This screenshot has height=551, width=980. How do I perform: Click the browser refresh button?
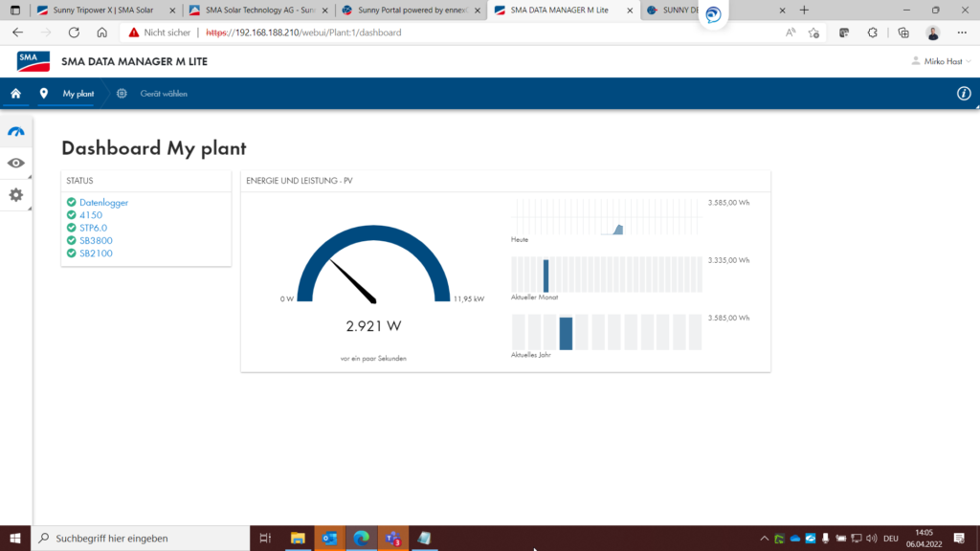point(74,32)
